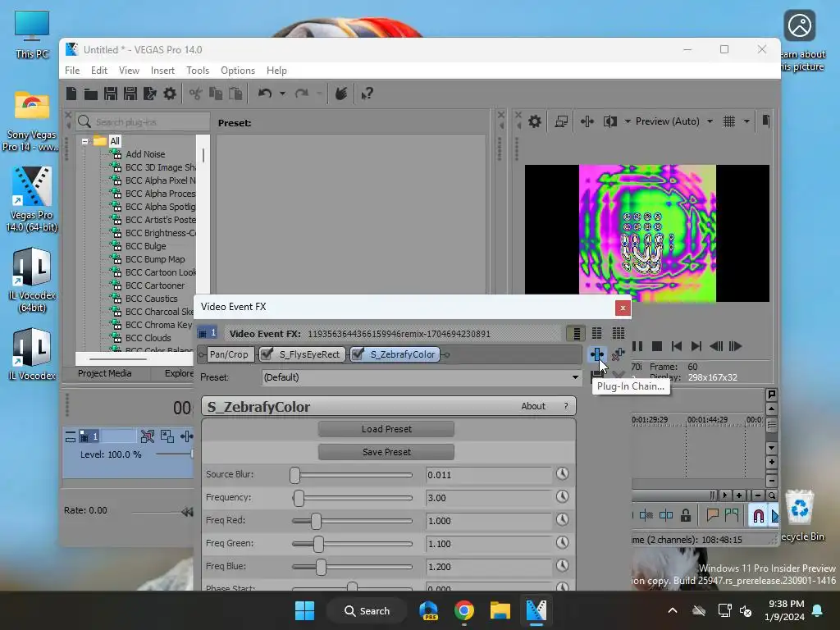Adjust the Freq Blue slider
The width and height of the screenshot is (840, 630).
(321, 567)
